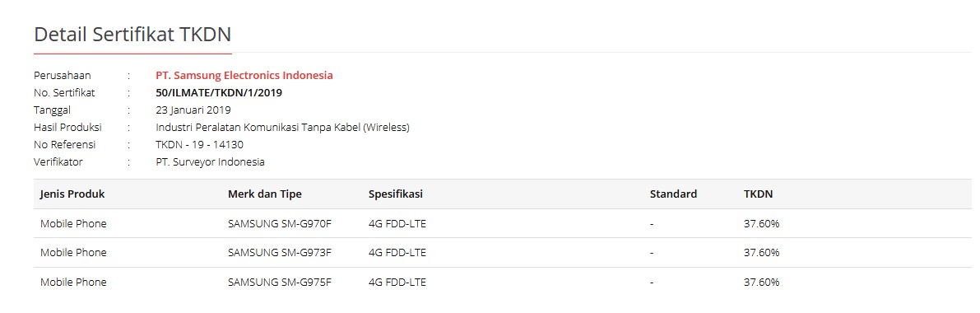
Task: Click the Standard column header
Action: coord(673,194)
